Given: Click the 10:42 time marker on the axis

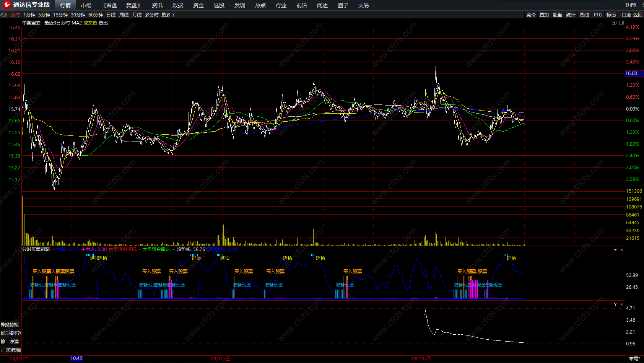Looking at the screenshot, I should (76, 358).
